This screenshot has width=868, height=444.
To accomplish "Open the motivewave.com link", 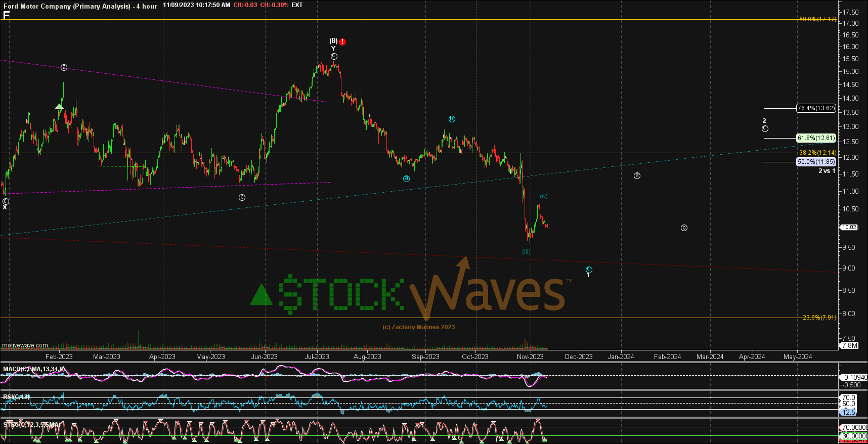I will point(25,345).
